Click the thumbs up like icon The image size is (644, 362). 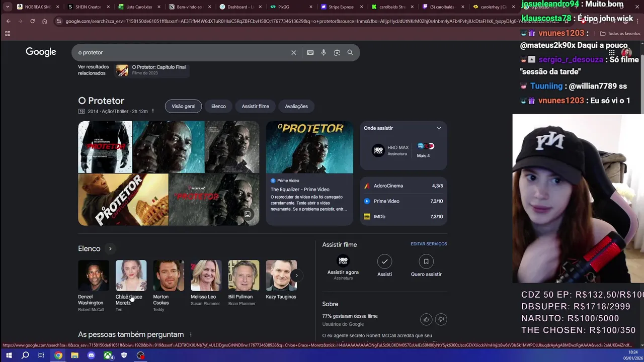426,319
